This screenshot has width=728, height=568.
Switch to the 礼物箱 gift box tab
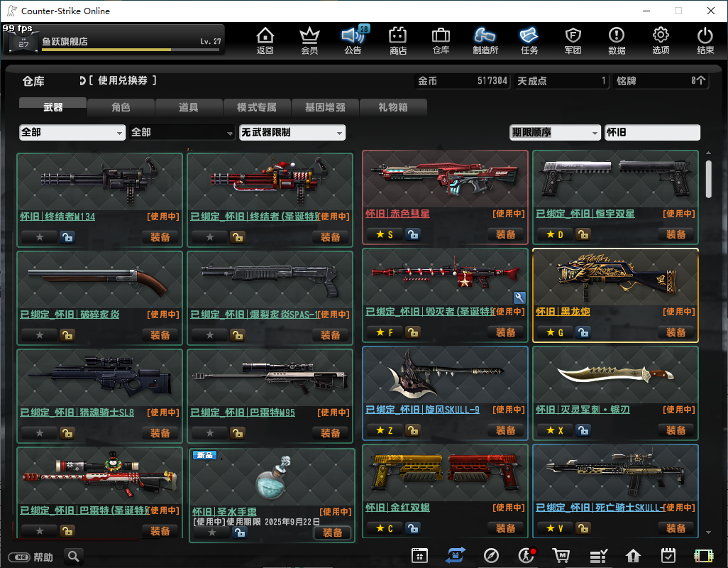393,107
